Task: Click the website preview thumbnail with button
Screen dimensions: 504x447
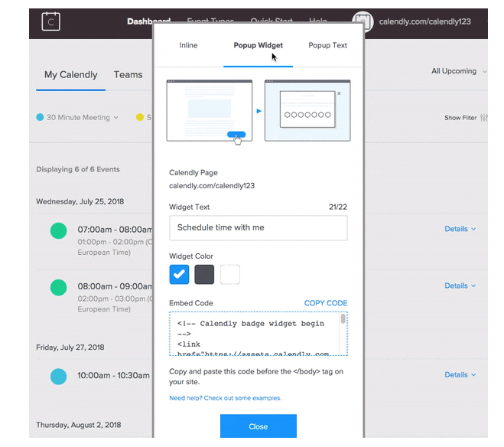Action: coord(210,111)
